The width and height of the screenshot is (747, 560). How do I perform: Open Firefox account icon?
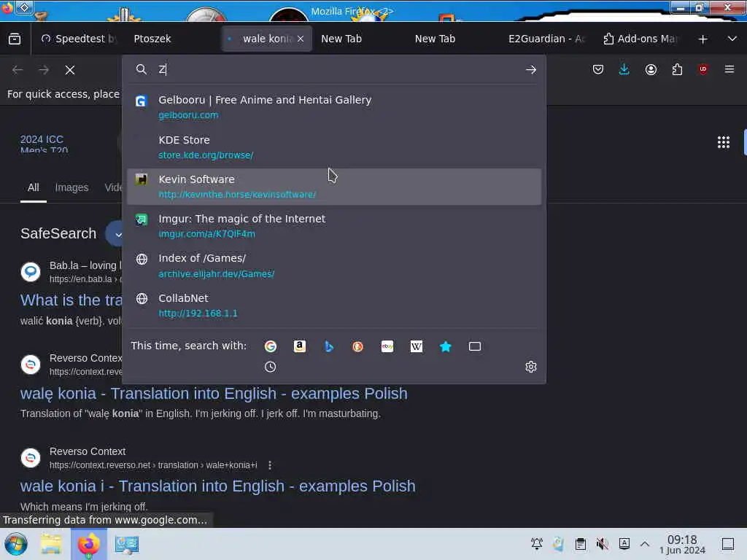point(651,69)
